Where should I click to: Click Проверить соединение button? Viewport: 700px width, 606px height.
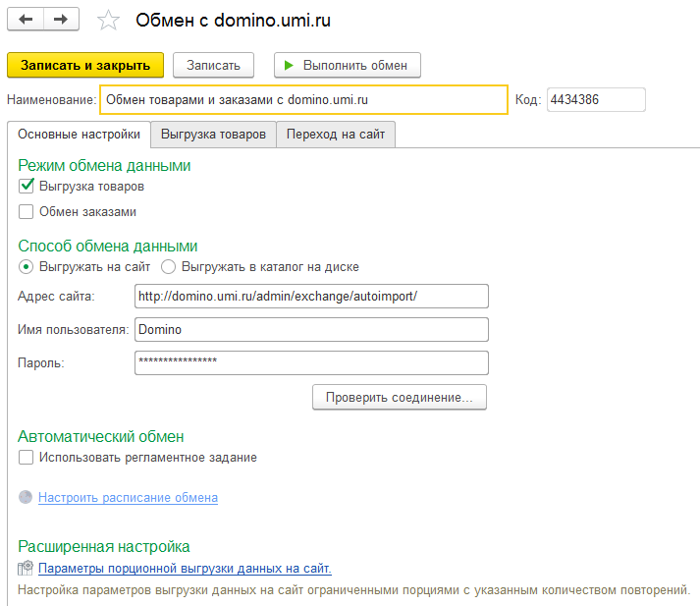pos(399,398)
